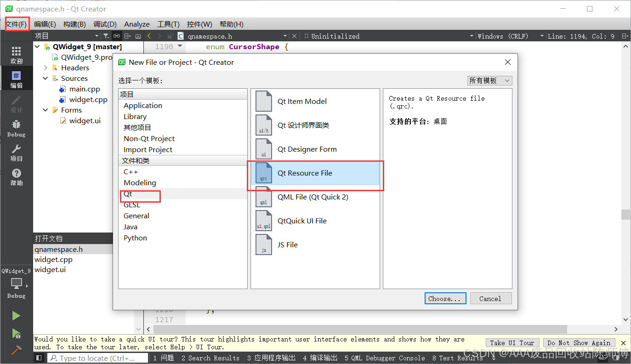Open the 2 Search Results pane
The height and width of the screenshot is (364, 631).
[210, 358]
